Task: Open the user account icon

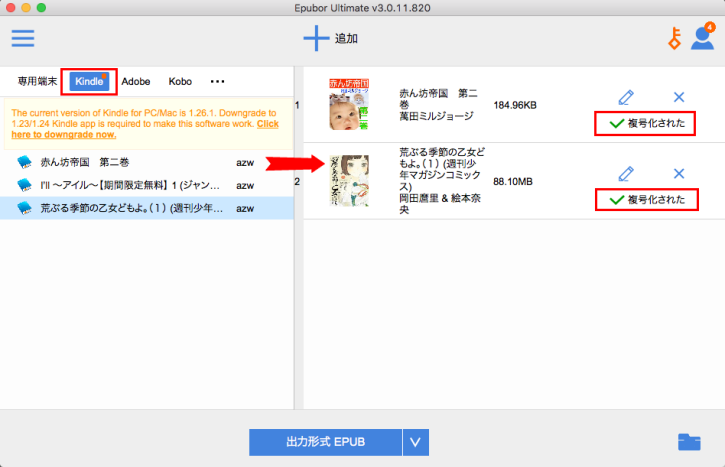Action: click(702, 37)
